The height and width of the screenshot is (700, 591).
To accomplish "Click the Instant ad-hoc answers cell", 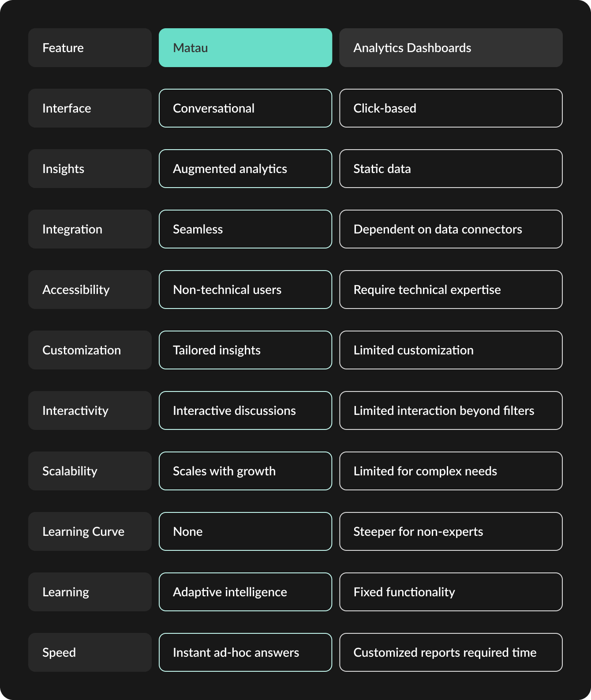I will click(x=245, y=652).
